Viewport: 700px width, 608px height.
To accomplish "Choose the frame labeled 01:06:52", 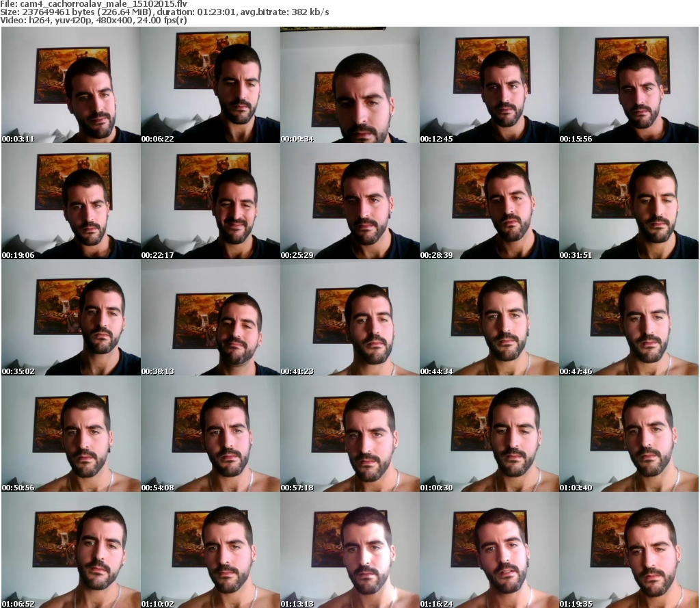I will pos(71,550).
